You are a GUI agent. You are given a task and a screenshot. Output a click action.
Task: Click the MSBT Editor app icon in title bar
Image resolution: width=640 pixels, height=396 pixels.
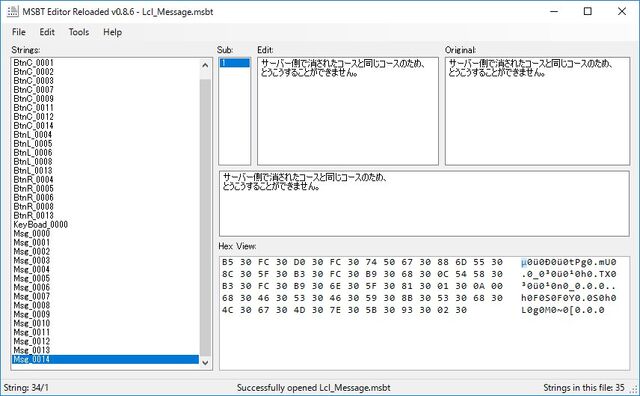12,11
